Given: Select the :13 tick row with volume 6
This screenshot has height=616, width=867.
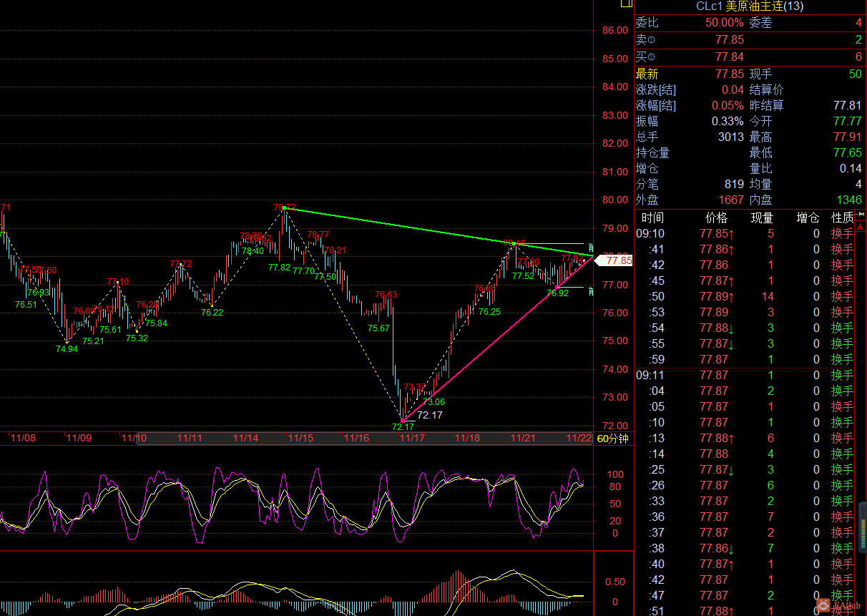Looking at the screenshot, I should click(745, 438).
